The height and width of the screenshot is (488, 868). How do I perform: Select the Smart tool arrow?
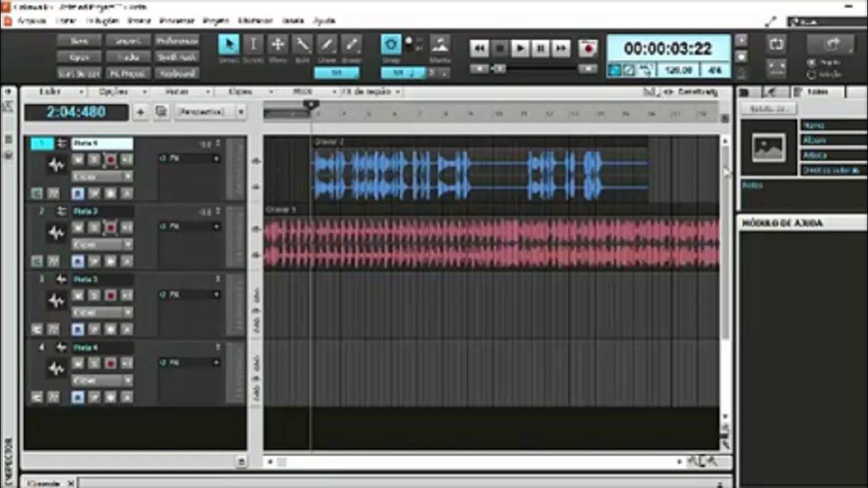[229, 45]
